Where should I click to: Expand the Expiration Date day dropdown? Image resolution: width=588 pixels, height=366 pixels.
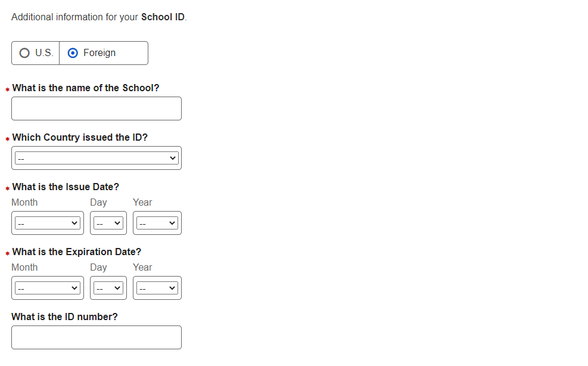point(108,288)
